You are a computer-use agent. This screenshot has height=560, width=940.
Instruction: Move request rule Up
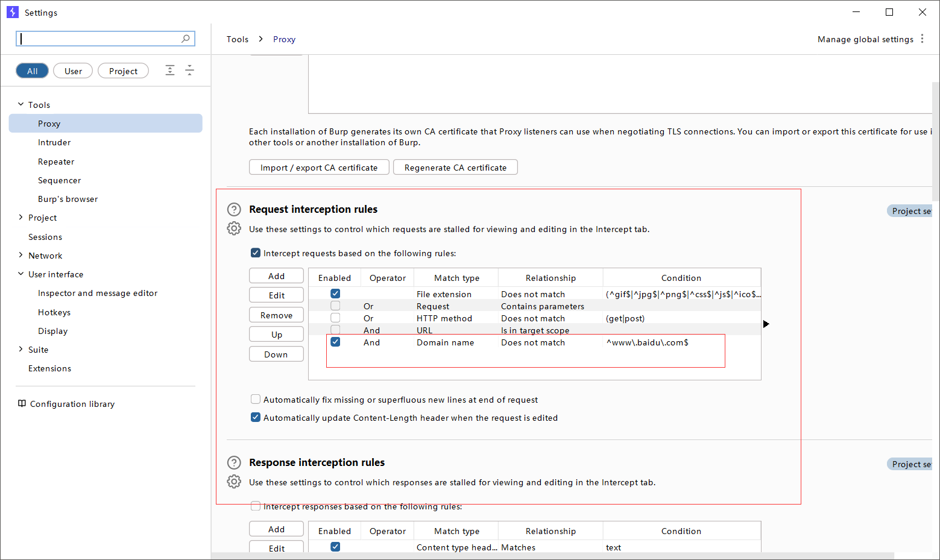pyautogui.click(x=276, y=334)
